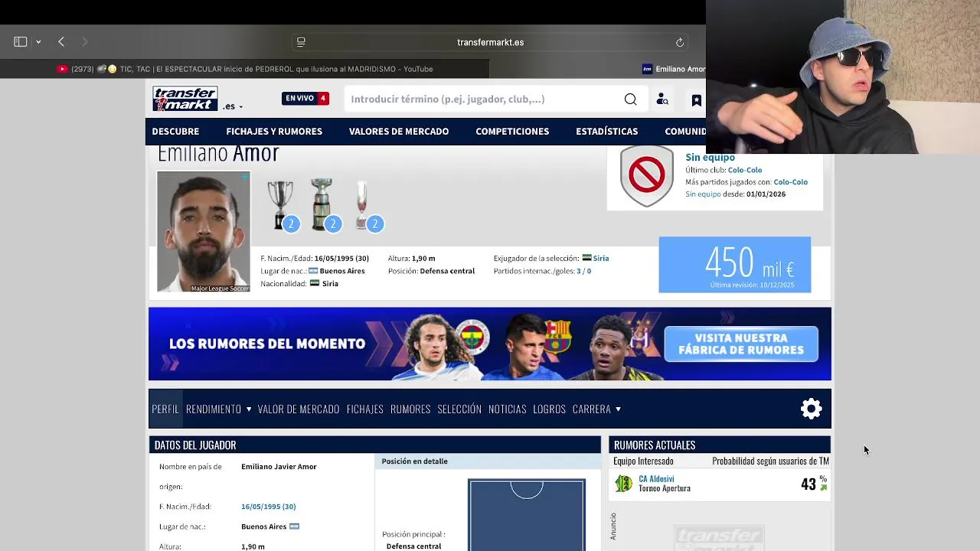Go back with browser back arrow

[x=61, y=42]
